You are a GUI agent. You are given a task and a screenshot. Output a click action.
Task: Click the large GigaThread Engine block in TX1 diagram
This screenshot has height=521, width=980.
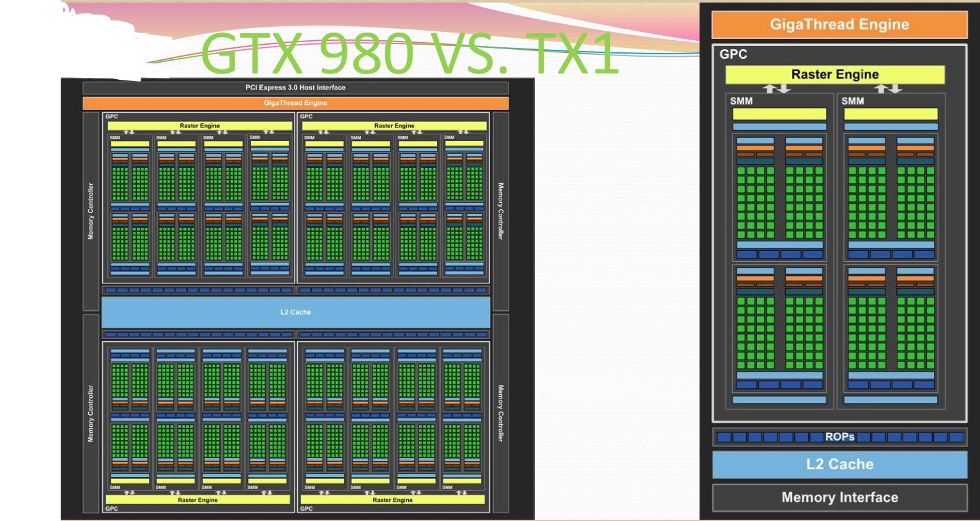(x=839, y=25)
